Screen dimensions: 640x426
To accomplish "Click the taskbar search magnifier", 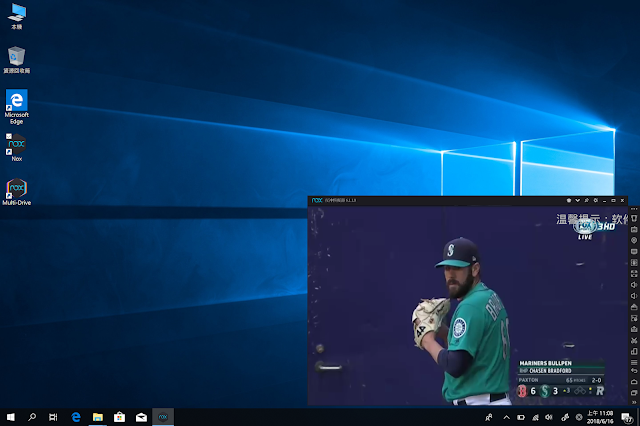I will pyautogui.click(x=32, y=417).
